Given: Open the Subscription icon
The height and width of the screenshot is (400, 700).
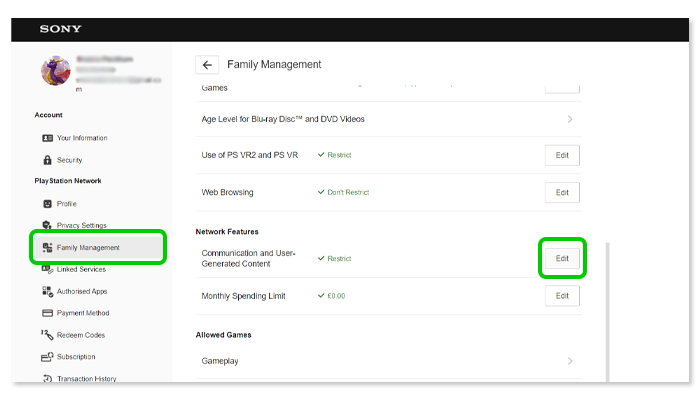Looking at the screenshot, I should [47, 357].
